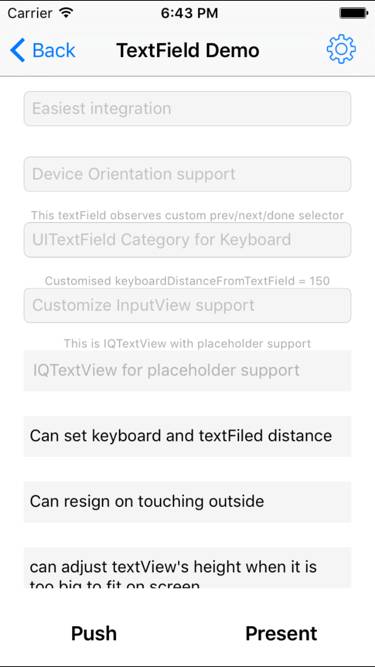The width and height of the screenshot is (375, 667).
Task: Tap the battery indicator in the status bar
Action: (353, 13)
